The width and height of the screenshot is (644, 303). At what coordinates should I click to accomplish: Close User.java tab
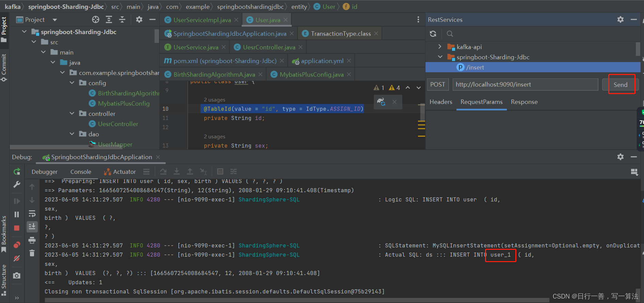click(x=286, y=20)
